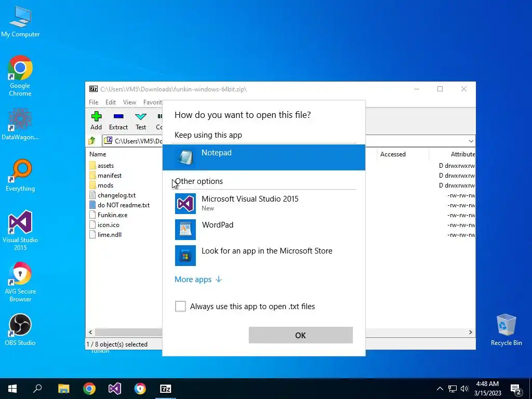This screenshot has height=399, width=532.
Task: Click the 7-Zip window title bar icon
Action: tap(94, 89)
